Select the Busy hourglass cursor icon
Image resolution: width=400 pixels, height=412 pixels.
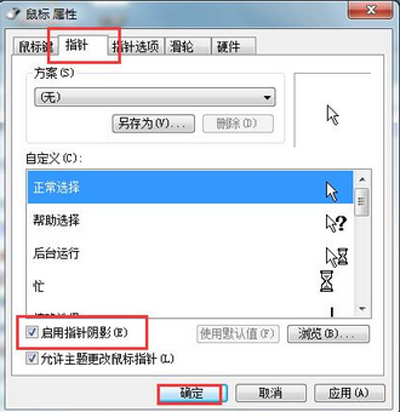(x=326, y=281)
